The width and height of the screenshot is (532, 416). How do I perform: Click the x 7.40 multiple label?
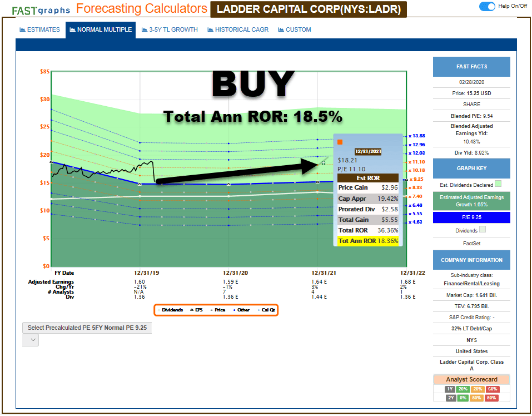pos(415,196)
